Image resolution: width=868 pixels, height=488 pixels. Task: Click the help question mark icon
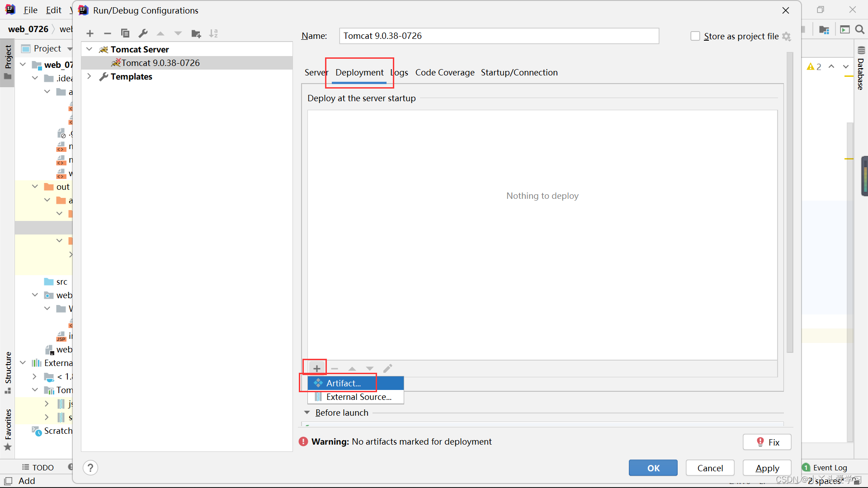pos(90,468)
